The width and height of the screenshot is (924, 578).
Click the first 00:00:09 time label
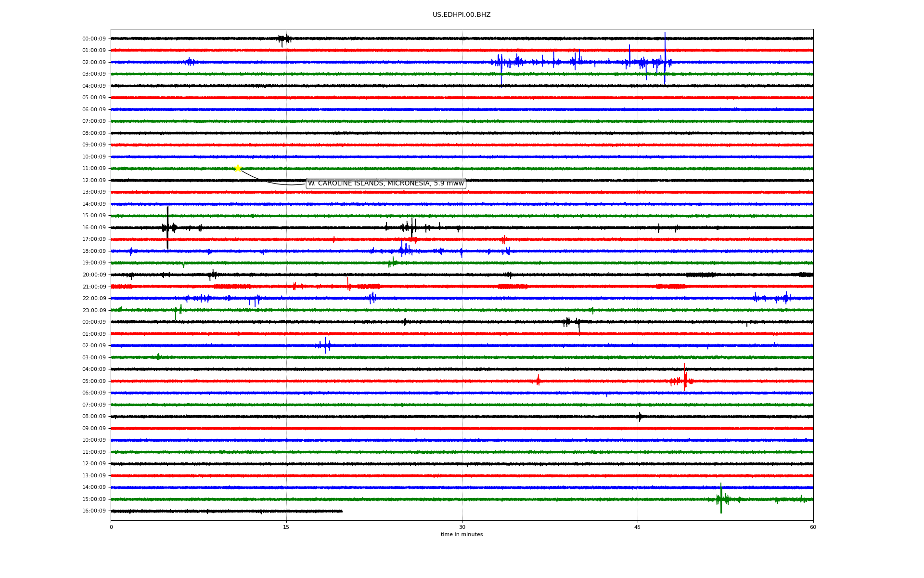[94, 39]
